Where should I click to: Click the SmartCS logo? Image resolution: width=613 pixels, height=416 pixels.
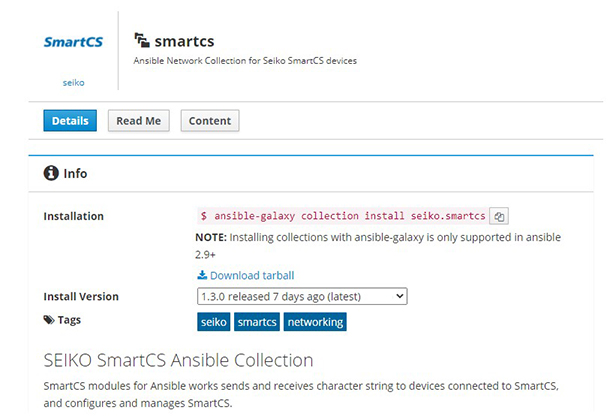click(x=73, y=42)
